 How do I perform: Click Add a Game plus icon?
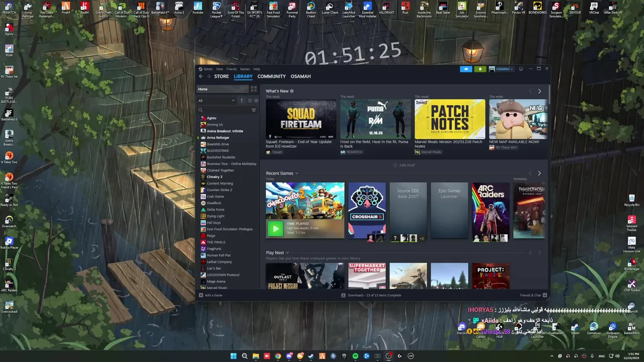coord(201,295)
